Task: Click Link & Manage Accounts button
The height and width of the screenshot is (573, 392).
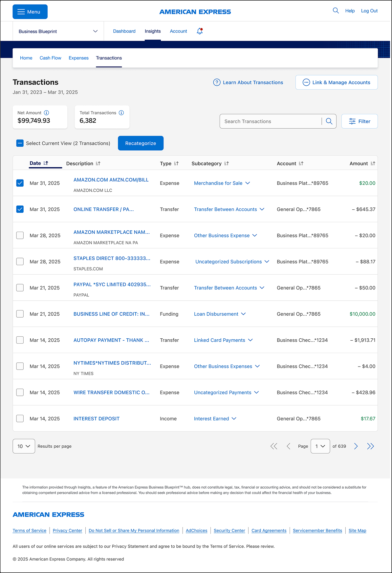Action: click(x=337, y=82)
